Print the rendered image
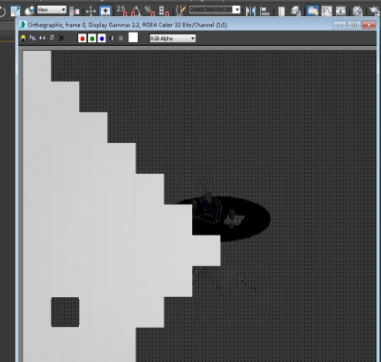381x362 pixels. tap(52, 38)
